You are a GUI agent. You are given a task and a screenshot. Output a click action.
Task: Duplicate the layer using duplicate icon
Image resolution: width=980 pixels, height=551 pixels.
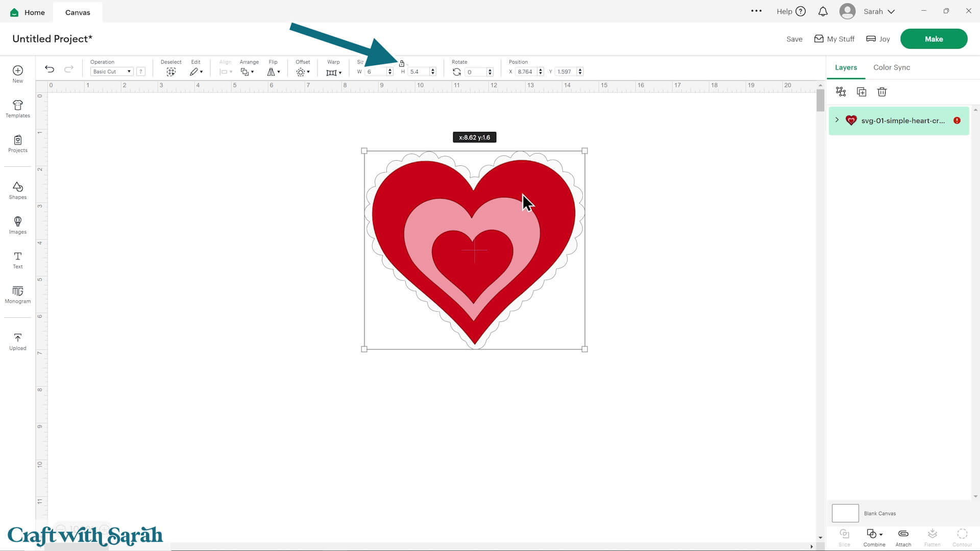coord(862,92)
